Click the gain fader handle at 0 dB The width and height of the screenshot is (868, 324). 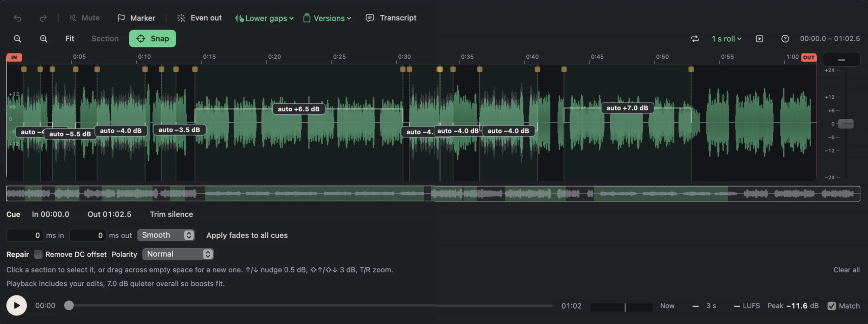(846, 124)
